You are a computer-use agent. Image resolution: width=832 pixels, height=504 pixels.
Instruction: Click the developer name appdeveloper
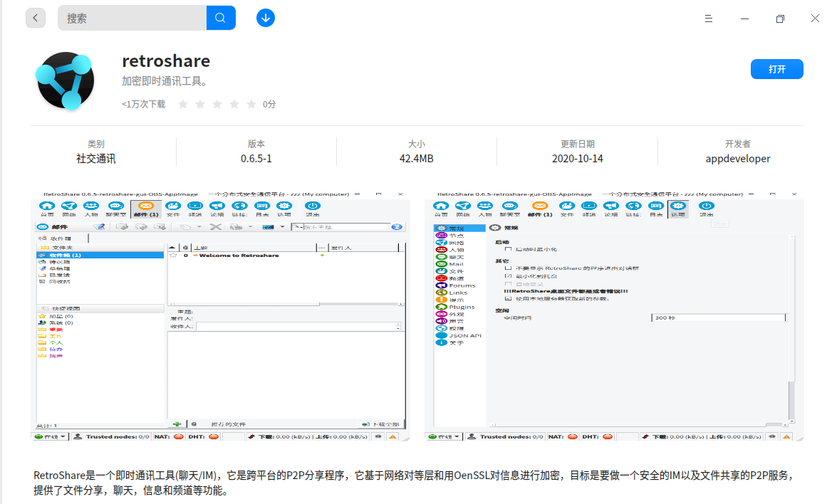coord(737,159)
